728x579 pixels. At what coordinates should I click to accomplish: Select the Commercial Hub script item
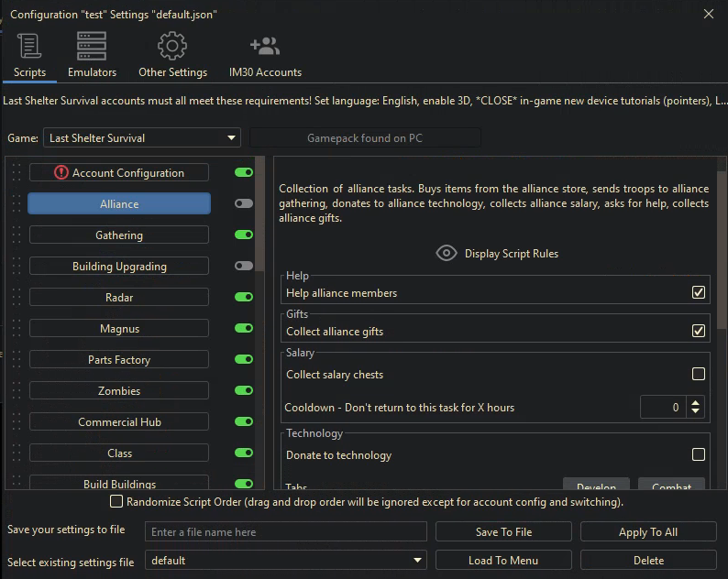tap(119, 422)
